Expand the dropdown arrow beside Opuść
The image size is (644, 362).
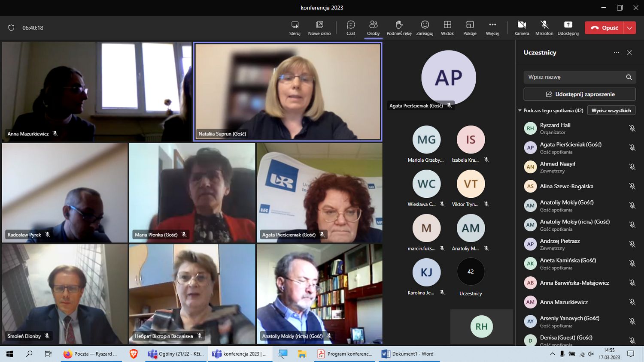629,28
